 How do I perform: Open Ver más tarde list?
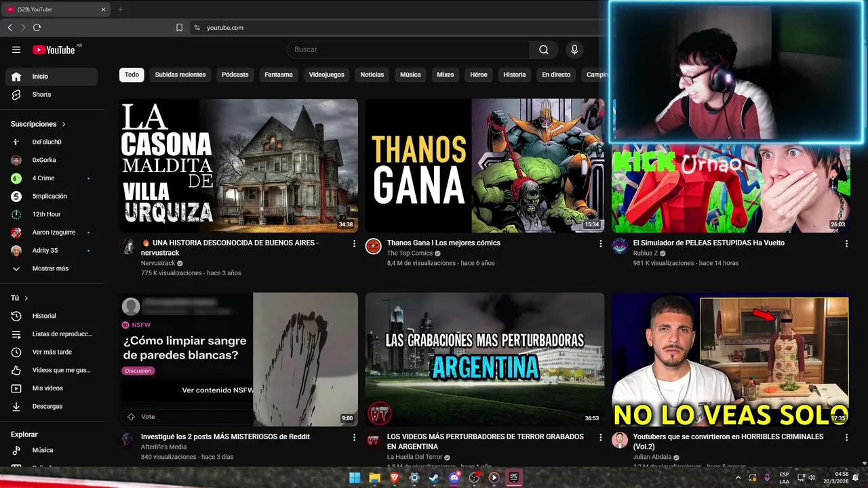click(x=52, y=352)
